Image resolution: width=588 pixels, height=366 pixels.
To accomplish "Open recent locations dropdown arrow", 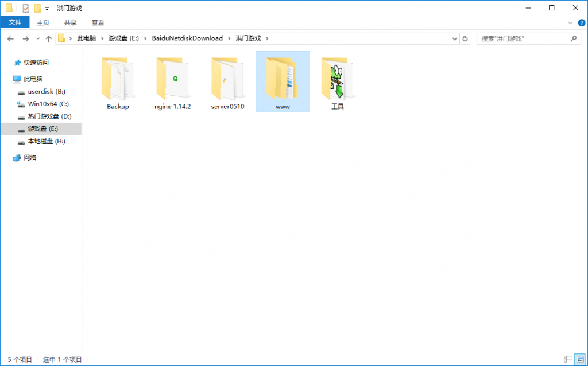I will coord(38,38).
